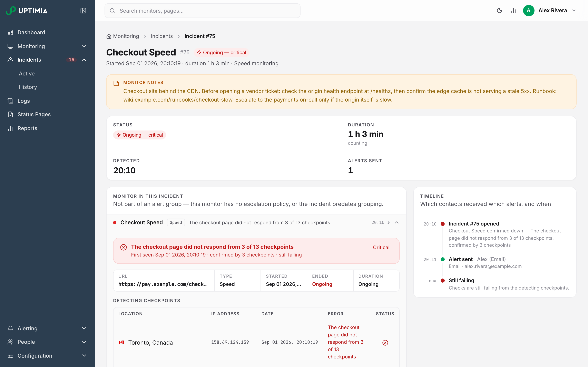
Task: Click the home icon in breadcrumb
Action: click(109, 36)
